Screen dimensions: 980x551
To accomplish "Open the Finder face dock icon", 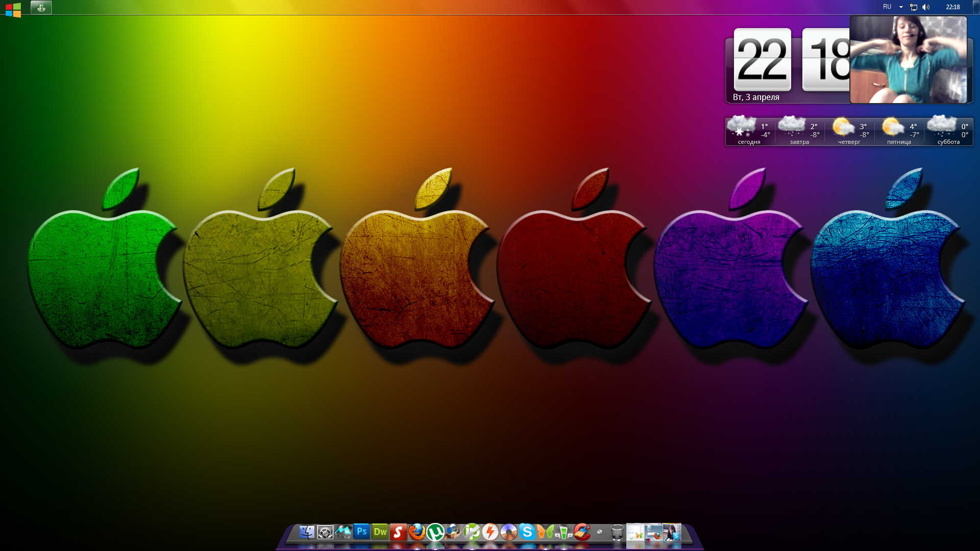I will coord(307,532).
